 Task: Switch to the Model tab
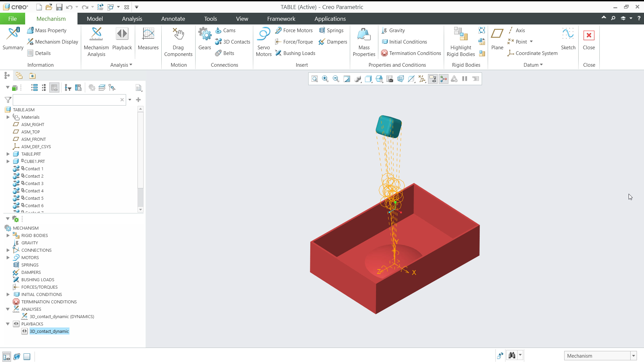[x=95, y=19]
